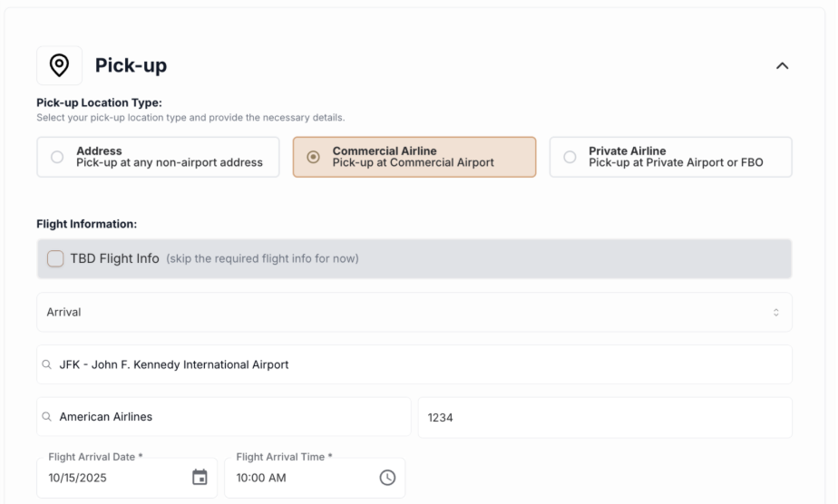Open the calendar date picker icon
The width and height of the screenshot is (838, 504).
pyautogui.click(x=200, y=478)
